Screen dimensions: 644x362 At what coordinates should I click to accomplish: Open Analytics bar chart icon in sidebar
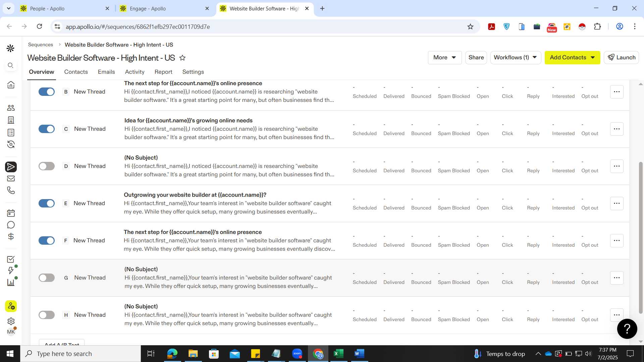(11, 283)
